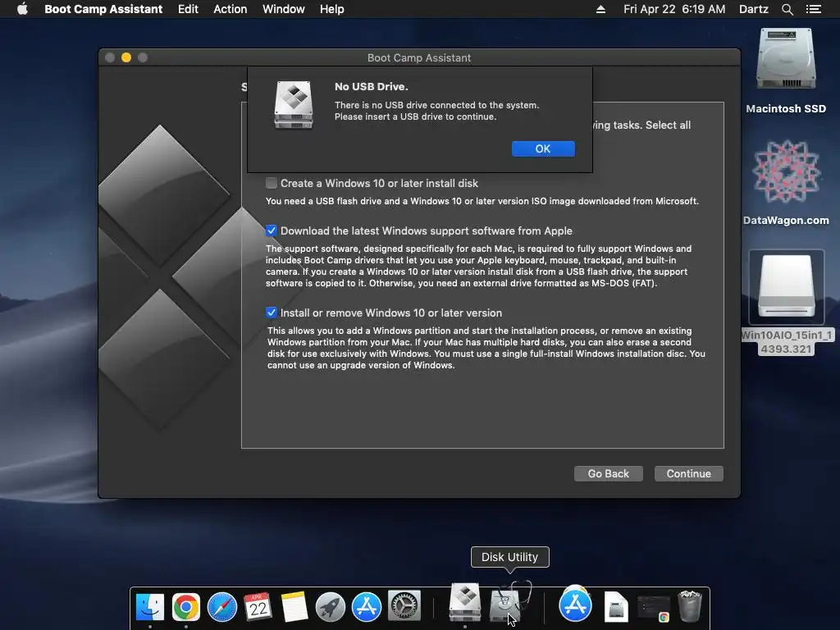Uncheck Download the latest Windows support software

point(272,231)
